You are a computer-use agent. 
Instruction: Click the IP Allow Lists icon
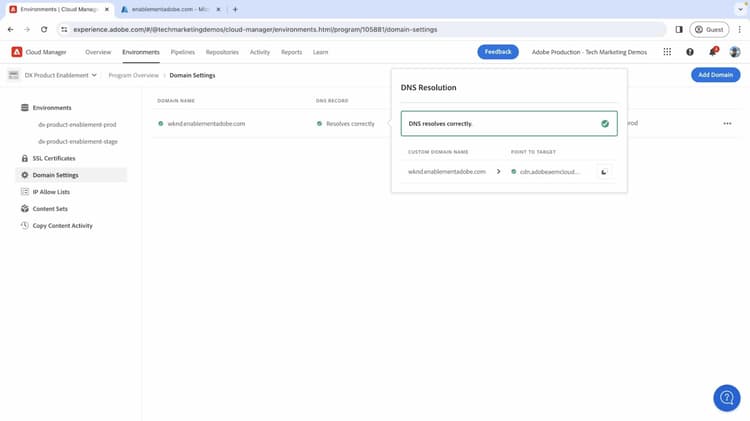point(25,192)
